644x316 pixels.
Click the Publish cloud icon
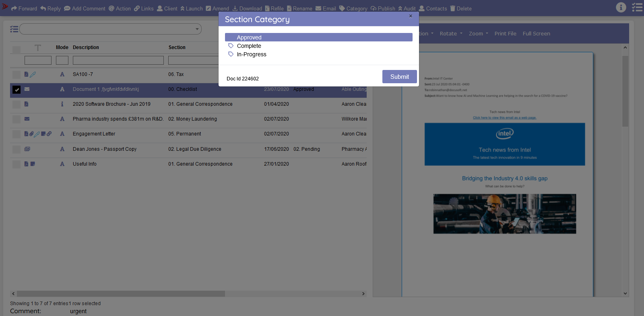point(374,8)
